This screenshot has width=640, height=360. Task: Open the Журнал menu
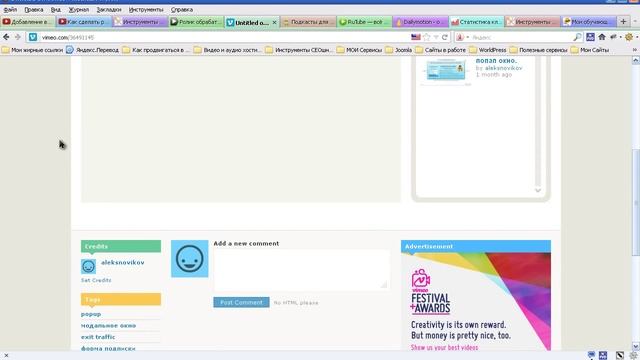(x=78, y=9)
